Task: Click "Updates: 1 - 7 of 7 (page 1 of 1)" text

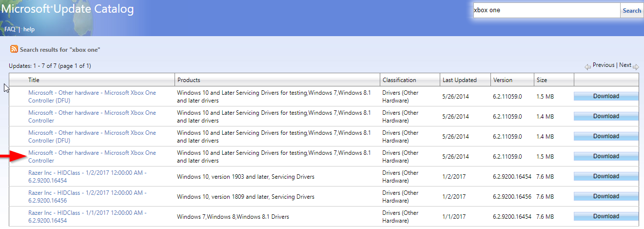Action: 50,66
